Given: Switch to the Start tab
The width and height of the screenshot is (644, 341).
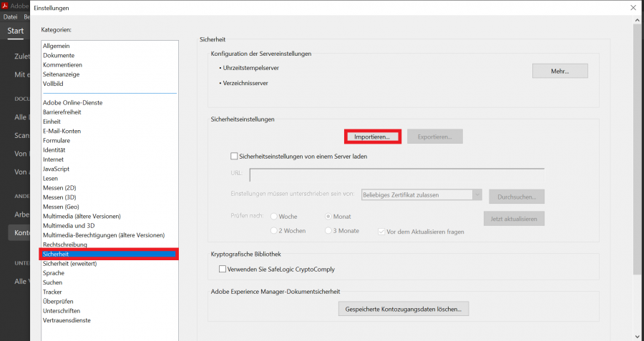Looking at the screenshot, I should [x=15, y=31].
